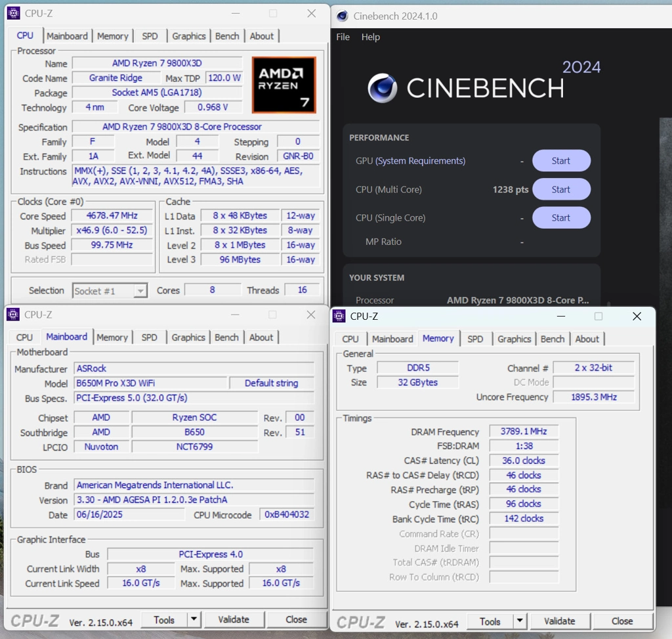This screenshot has height=639, width=672.
Task: Switch to CPU tab in the Mainboard CPU-Z window
Action: [x=24, y=338]
